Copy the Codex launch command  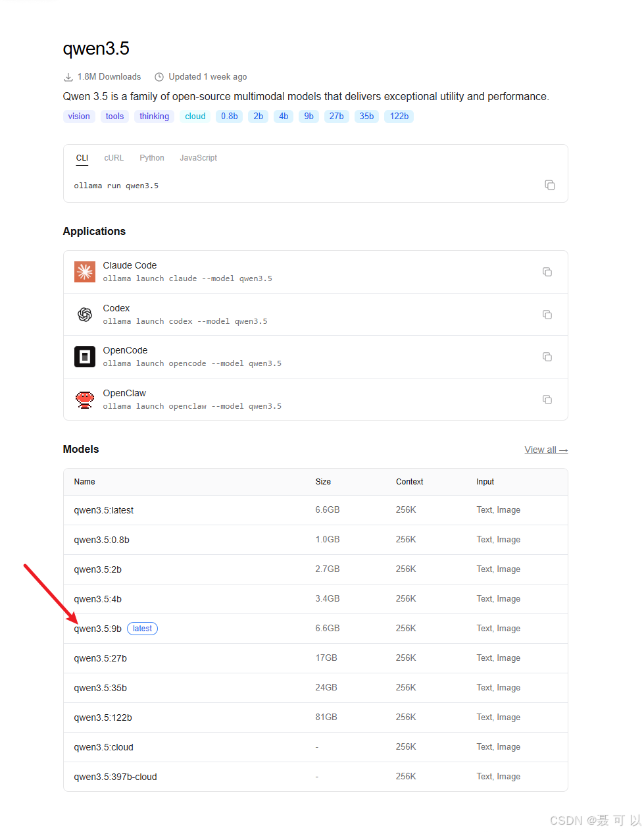point(547,315)
